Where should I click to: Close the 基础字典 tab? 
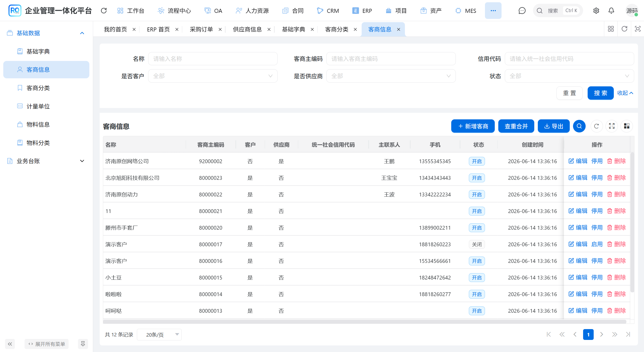tap(312, 29)
